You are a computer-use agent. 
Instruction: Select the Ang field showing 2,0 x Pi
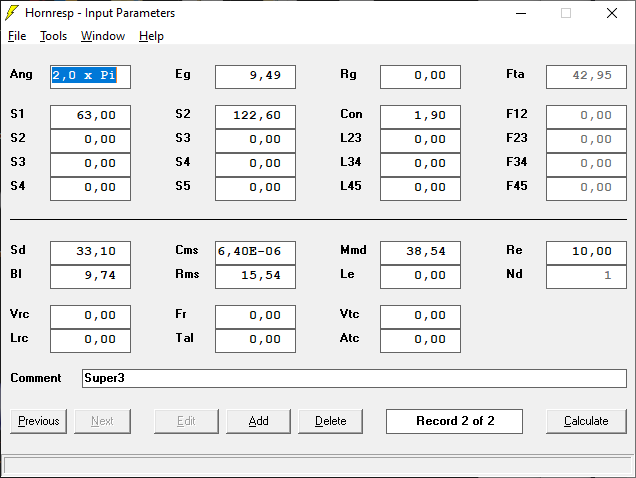coord(90,77)
